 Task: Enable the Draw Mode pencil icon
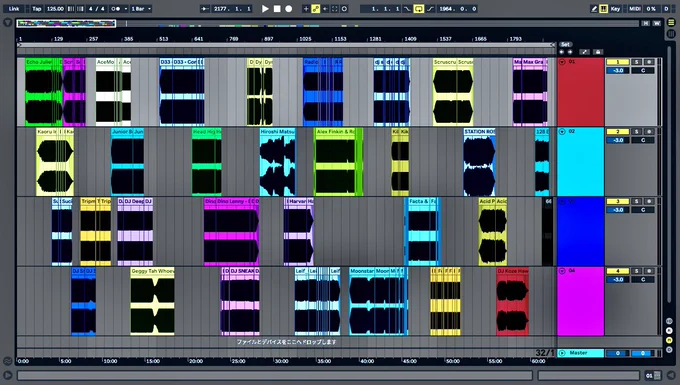point(594,9)
